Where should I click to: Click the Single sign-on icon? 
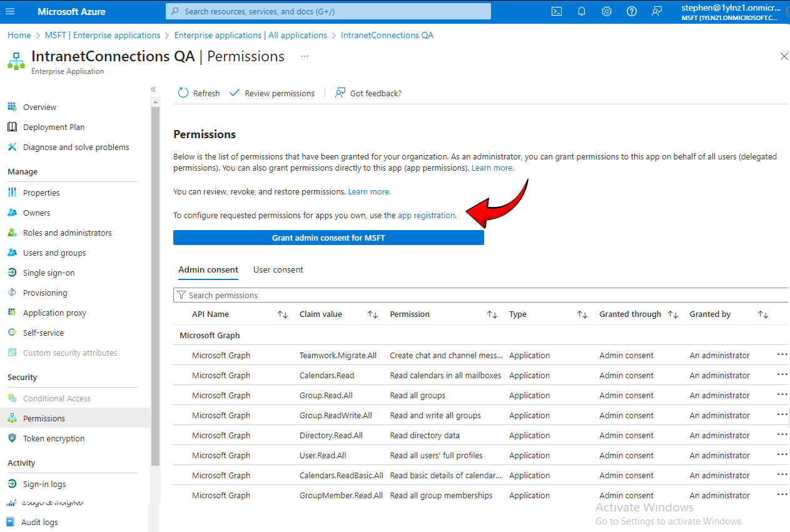12,273
